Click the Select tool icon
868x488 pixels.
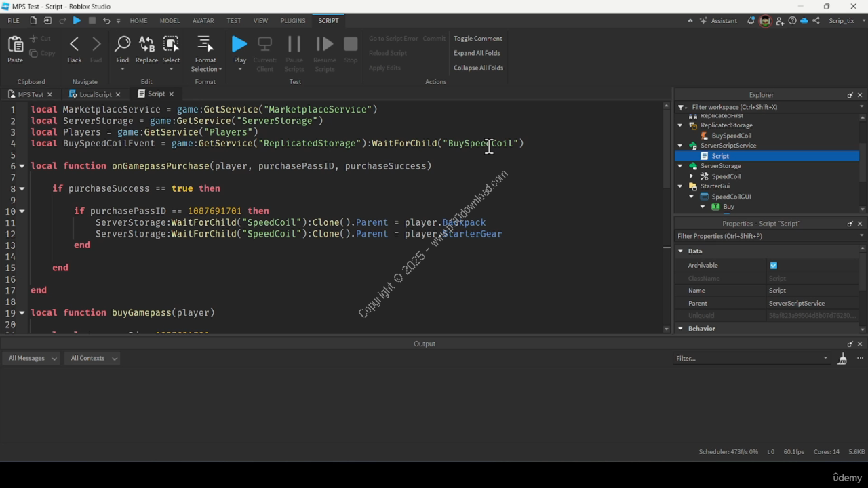click(172, 45)
